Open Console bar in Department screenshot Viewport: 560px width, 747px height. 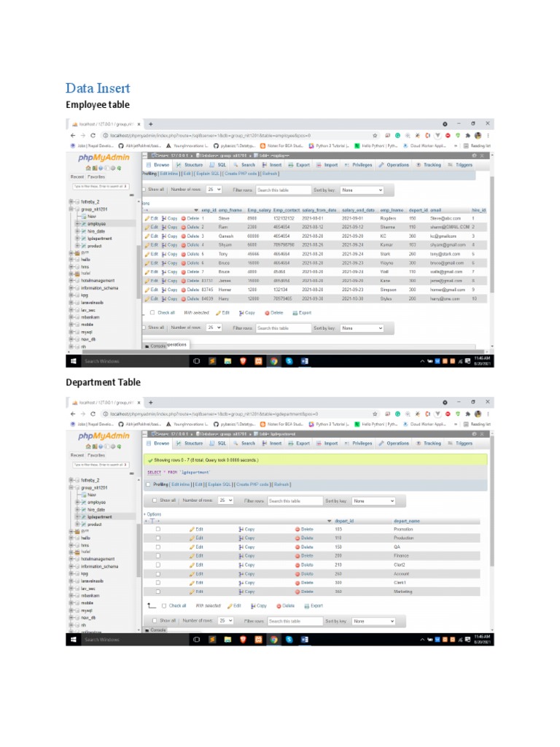pyautogui.click(x=155, y=630)
